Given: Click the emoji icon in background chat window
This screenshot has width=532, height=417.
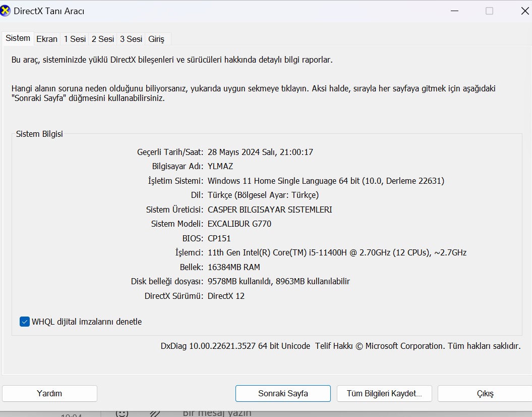Looking at the screenshot, I should [x=122, y=413].
